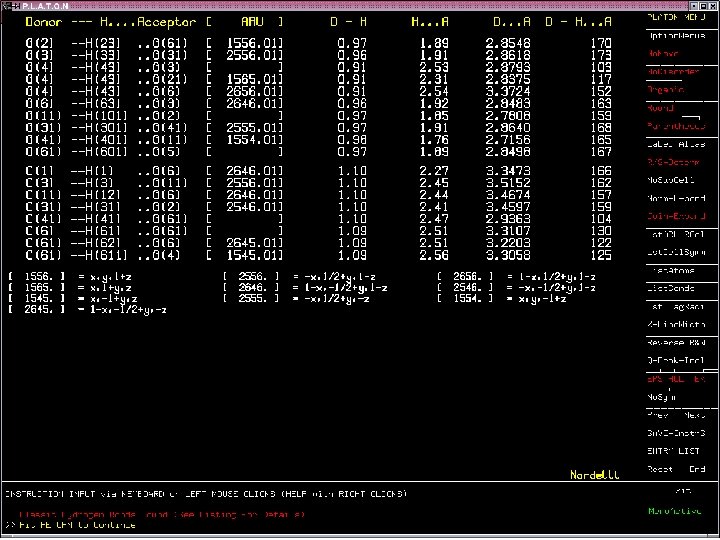Toggle the Parentheses option
The image size is (720, 540).
coord(676,126)
